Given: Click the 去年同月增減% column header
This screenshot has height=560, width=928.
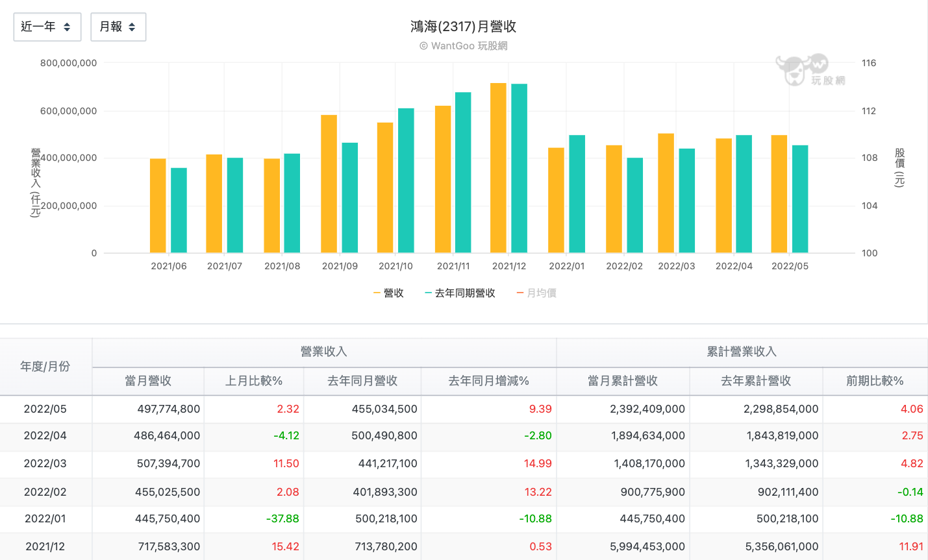Looking at the screenshot, I should (x=489, y=381).
